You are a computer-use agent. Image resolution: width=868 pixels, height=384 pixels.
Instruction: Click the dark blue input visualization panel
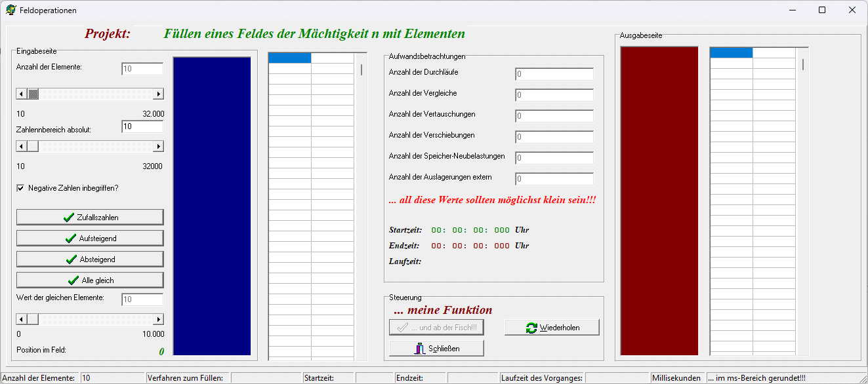212,206
